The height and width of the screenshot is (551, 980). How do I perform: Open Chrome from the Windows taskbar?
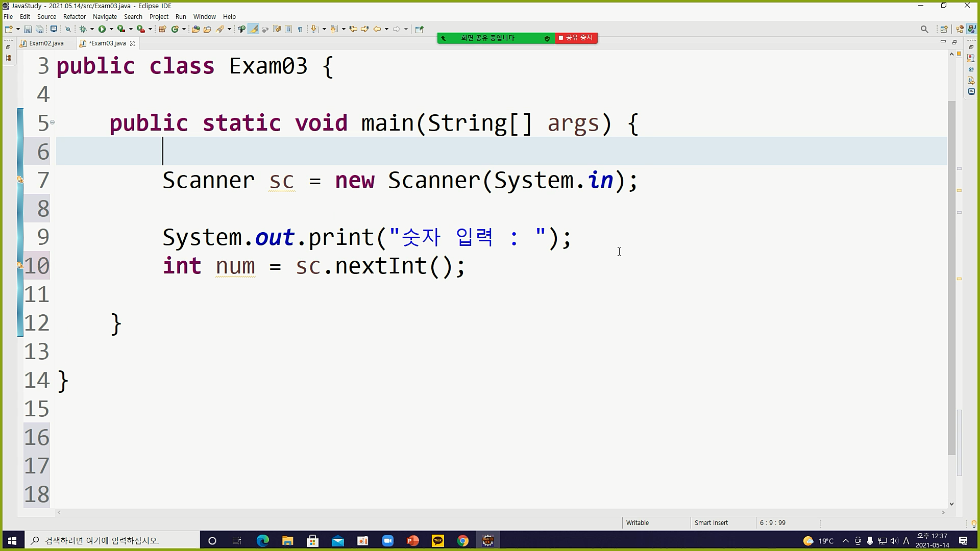pos(463,541)
